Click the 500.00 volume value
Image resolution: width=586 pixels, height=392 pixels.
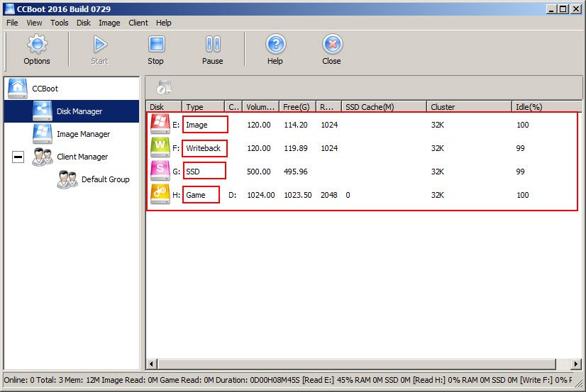click(x=259, y=172)
